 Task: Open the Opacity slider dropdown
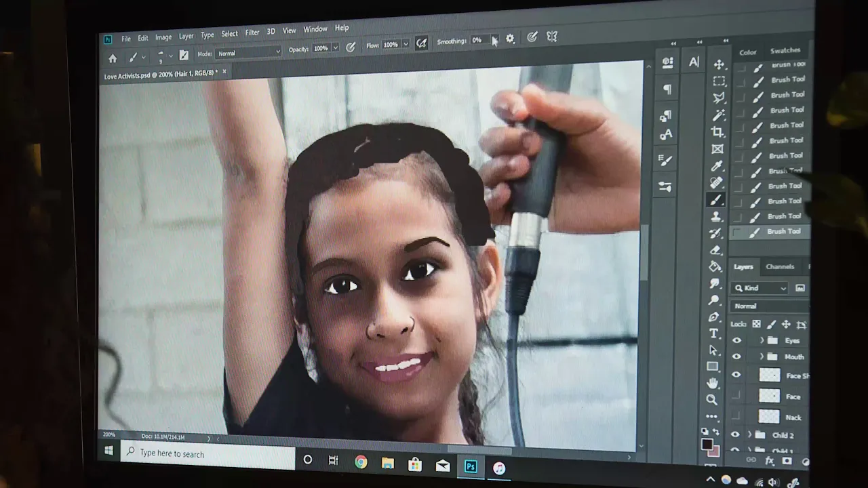336,48
